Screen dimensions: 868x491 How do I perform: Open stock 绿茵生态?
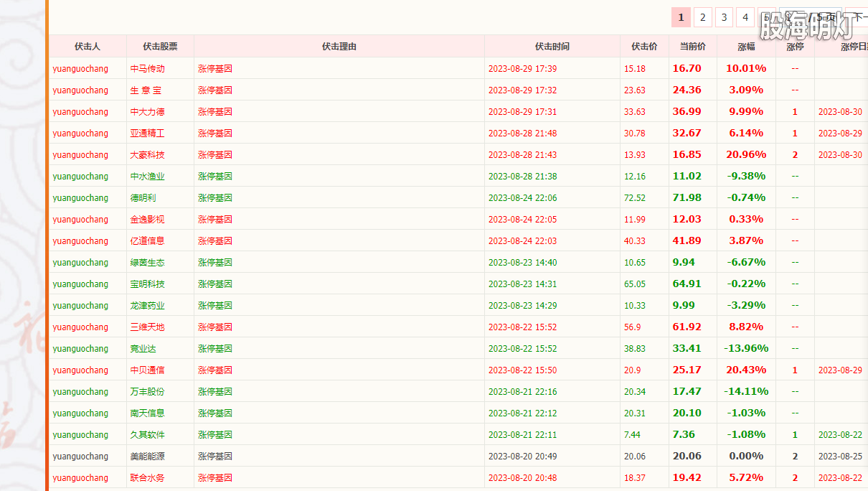coord(147,263)
